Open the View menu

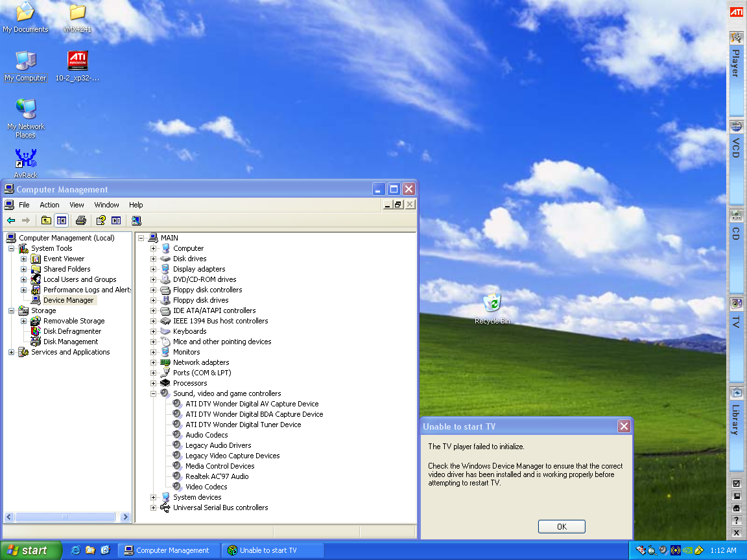[77, 205]
